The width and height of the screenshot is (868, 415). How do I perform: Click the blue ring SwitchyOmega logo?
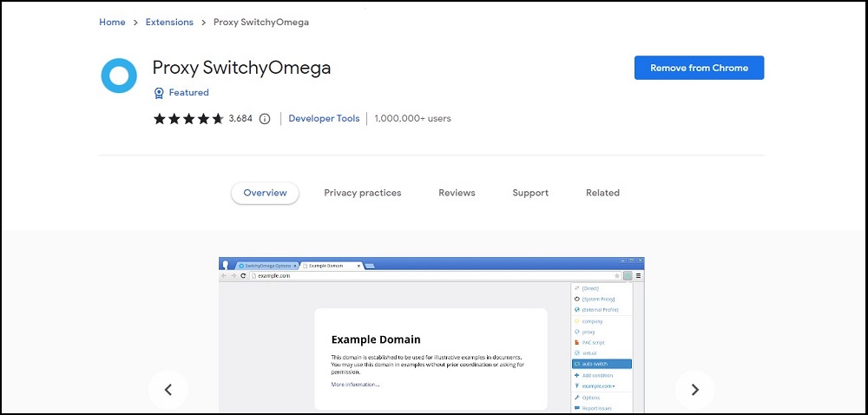[118, 76]
